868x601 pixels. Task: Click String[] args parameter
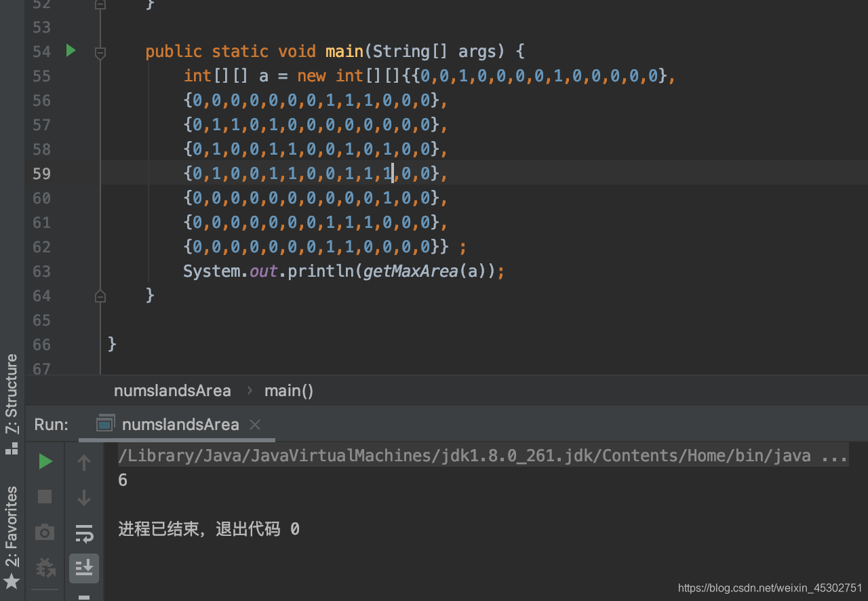click(435, 52)
